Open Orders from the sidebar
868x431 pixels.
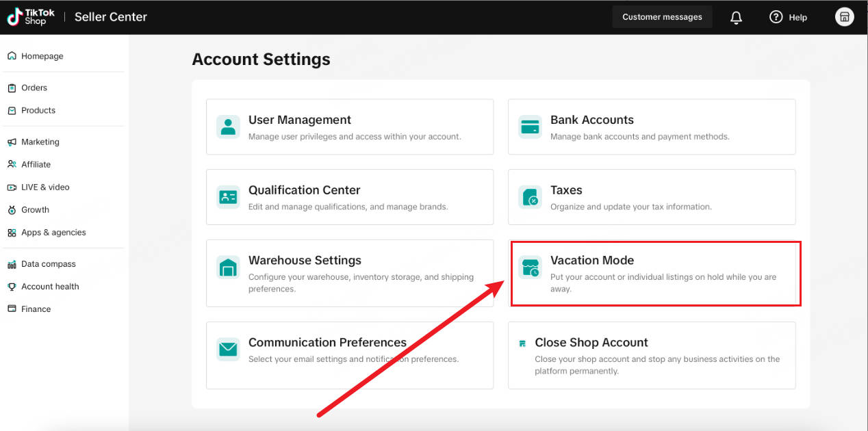click(34, 88)
